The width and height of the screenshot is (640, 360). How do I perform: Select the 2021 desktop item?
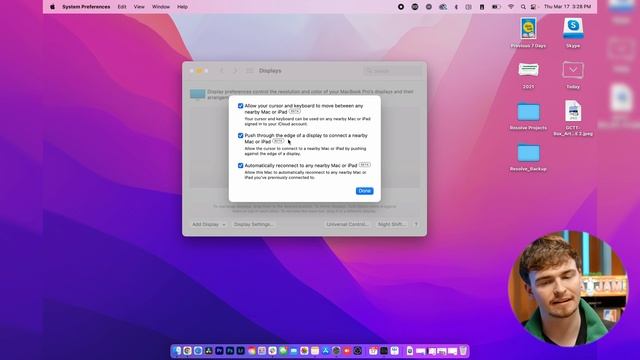click(528, 75)
